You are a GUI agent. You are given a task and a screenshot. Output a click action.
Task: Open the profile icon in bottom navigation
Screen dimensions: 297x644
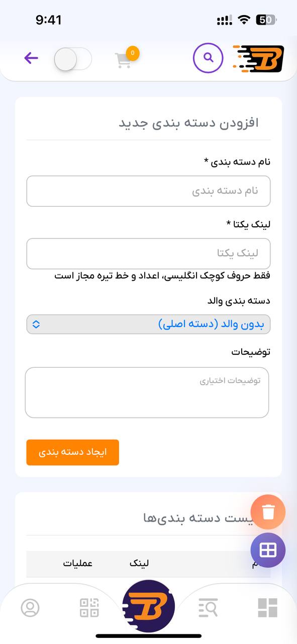click(x=30, y=607)
